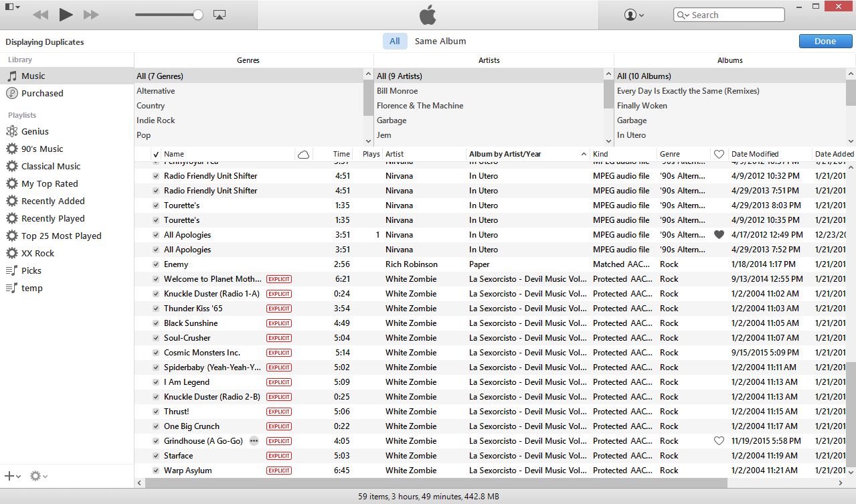Select the One Big Crunch track row
Screen dimensions: 856x504
point(490,426)
